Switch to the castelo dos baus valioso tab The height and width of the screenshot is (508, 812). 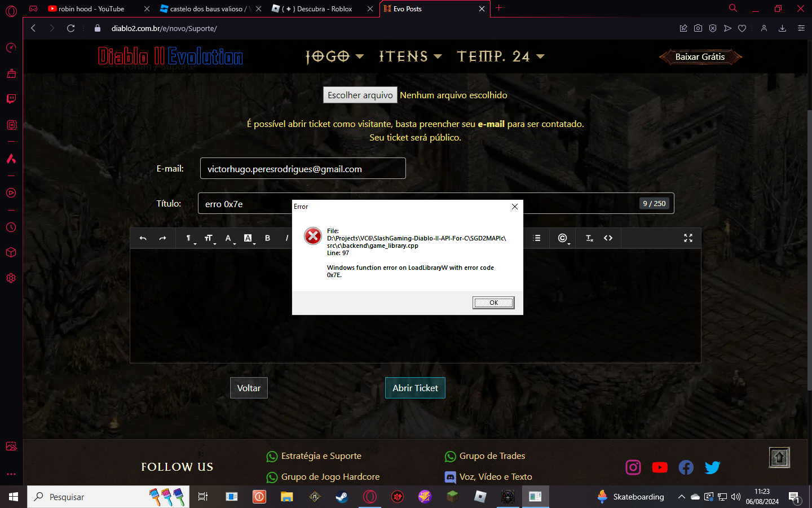click(x=210, y=8)
